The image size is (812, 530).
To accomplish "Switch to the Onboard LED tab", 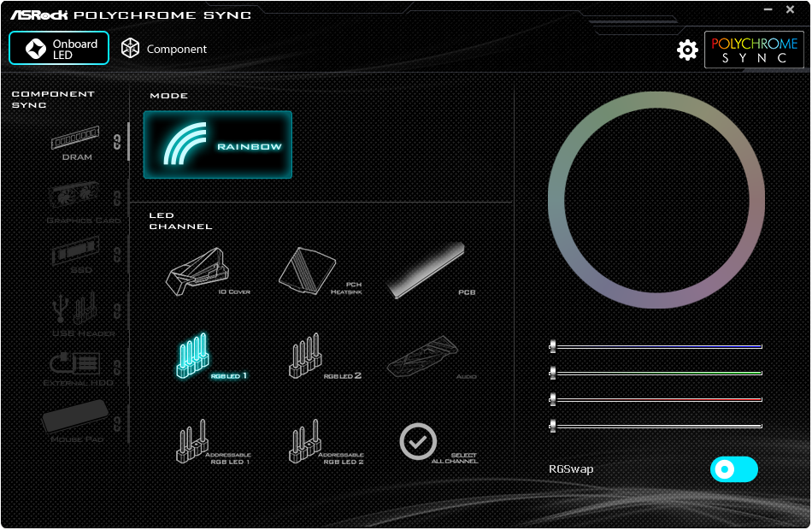I will click(x=59, y=48).
